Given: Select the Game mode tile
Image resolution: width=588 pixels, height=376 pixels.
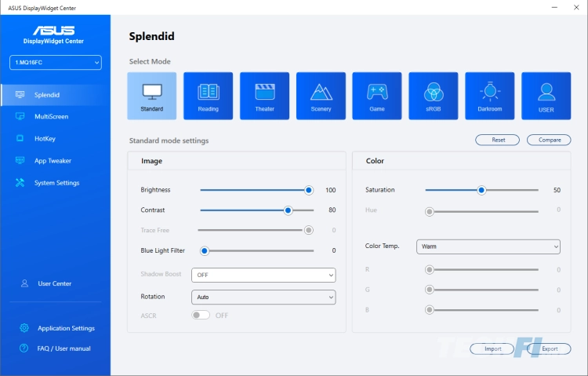Looking at the screenshot, I should 377,96.
